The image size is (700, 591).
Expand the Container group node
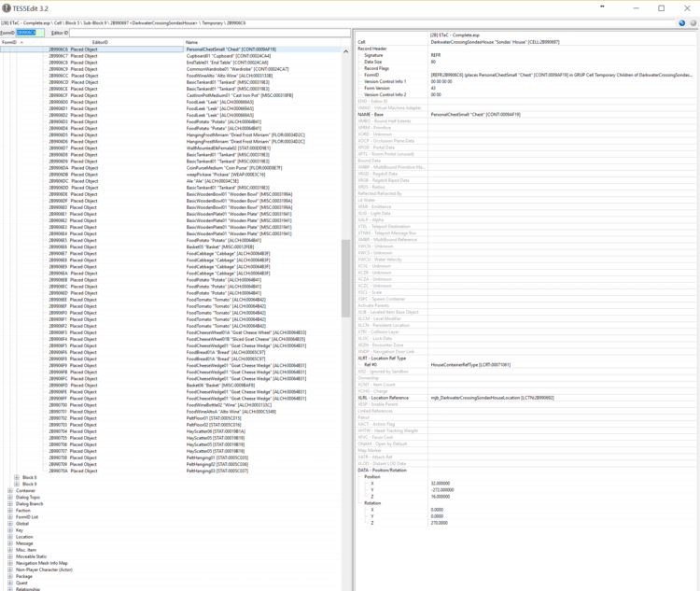10,490
